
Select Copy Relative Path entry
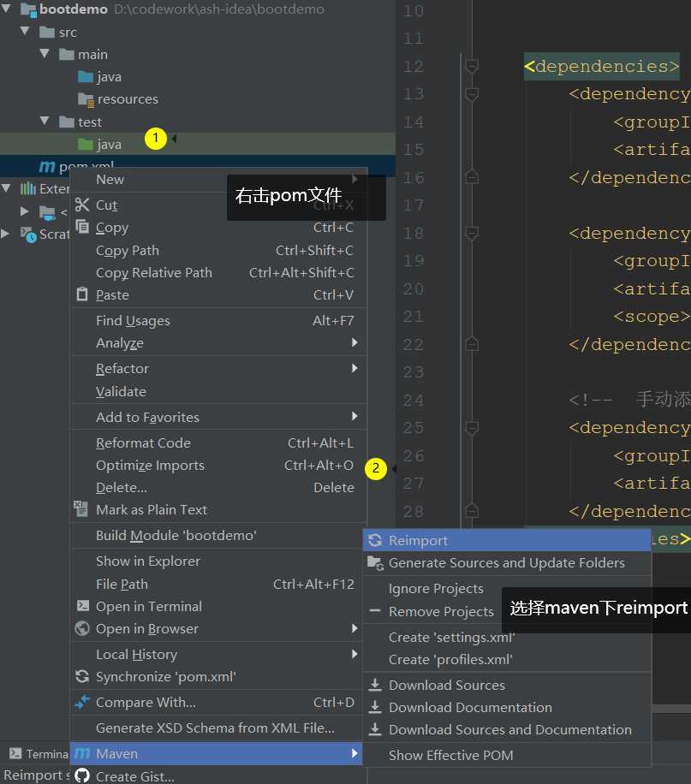(218, 272)
